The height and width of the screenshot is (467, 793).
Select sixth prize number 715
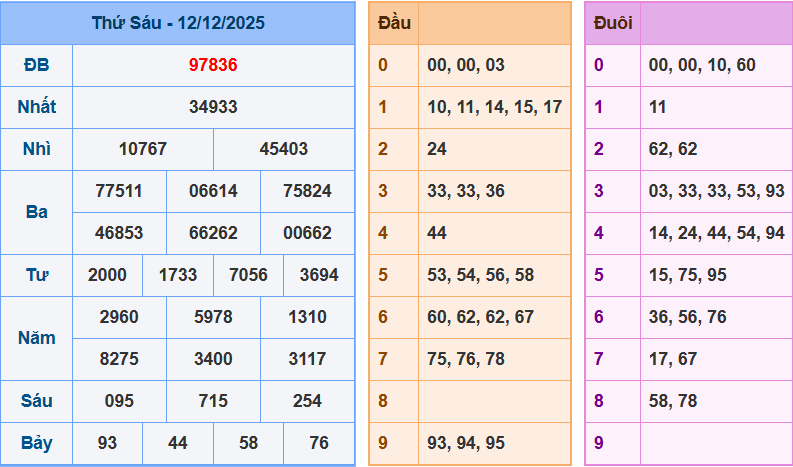point(213,401)
